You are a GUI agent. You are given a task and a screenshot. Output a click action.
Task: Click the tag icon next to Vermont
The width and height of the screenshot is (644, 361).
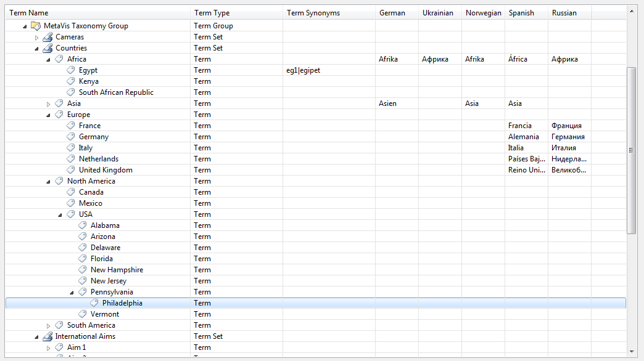(x=83, y=314)
